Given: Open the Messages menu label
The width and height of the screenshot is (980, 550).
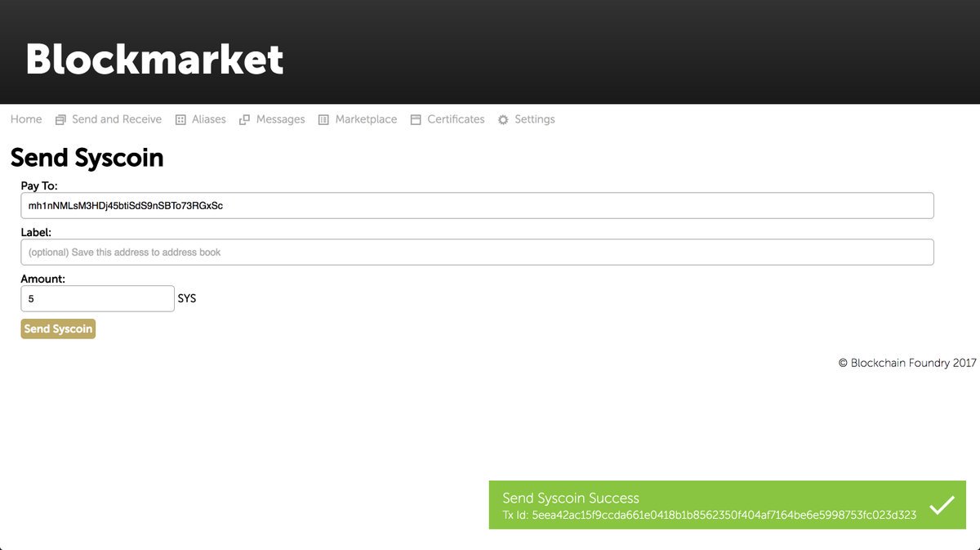Looking at the screenshot, I should (280, 119).
